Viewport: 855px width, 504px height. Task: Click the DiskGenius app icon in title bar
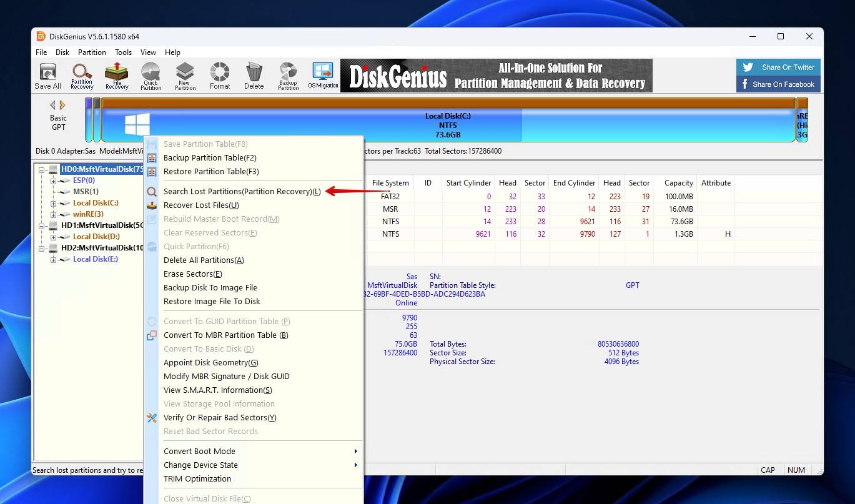(x=41, y=36)
